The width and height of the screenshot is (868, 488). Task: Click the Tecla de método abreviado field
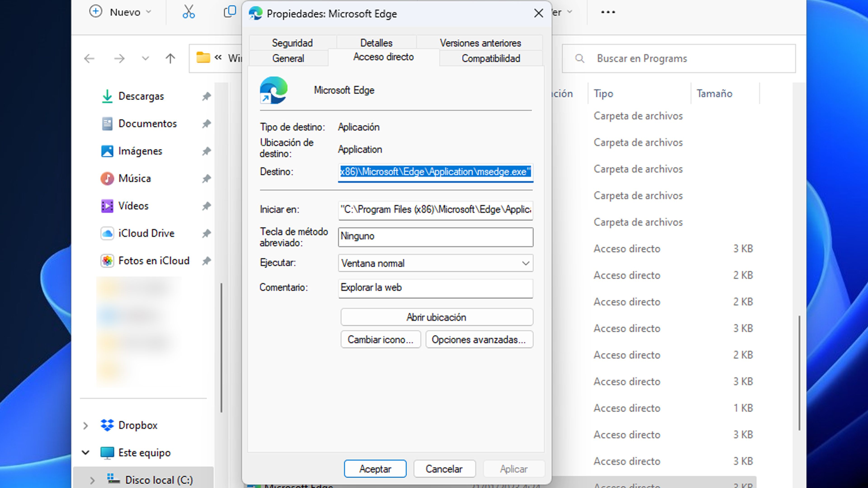[435, 237]
